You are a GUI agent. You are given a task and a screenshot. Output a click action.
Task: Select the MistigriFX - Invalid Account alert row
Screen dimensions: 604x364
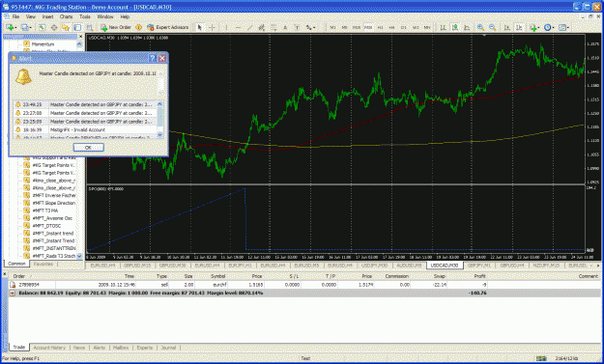(x=85, y=130)
